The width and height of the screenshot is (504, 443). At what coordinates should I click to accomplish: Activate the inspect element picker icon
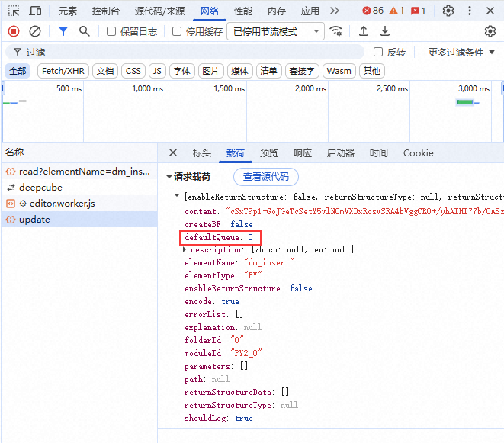tap(14, 11)
